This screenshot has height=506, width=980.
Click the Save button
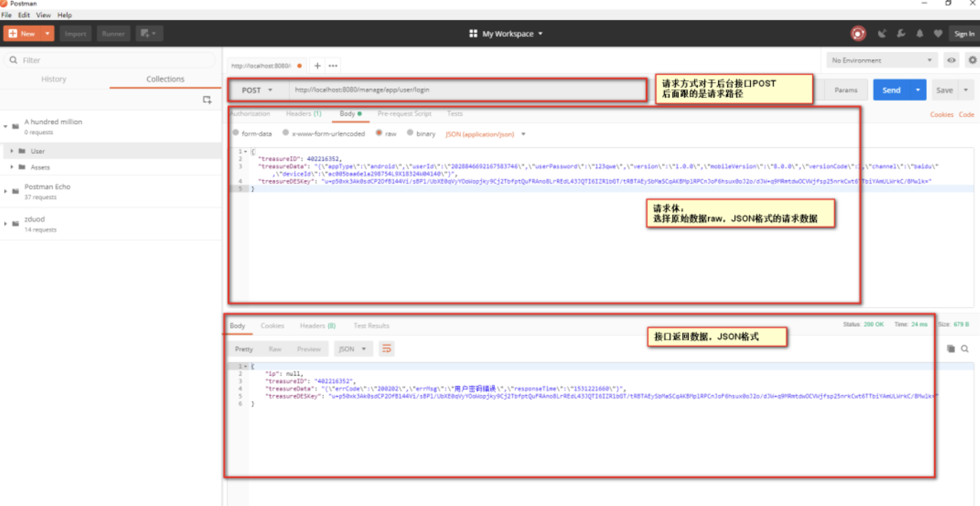pyautogui.click(x=945, y=90)
